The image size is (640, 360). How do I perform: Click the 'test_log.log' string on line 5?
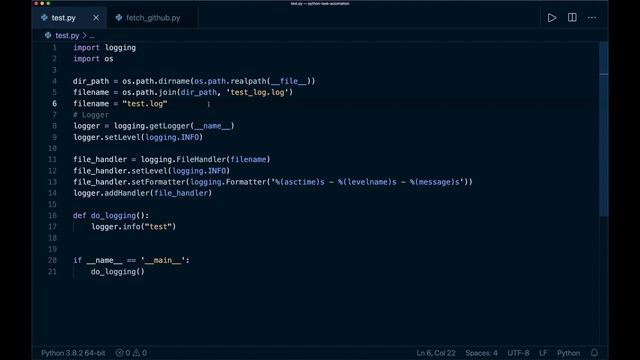(257, 92)
